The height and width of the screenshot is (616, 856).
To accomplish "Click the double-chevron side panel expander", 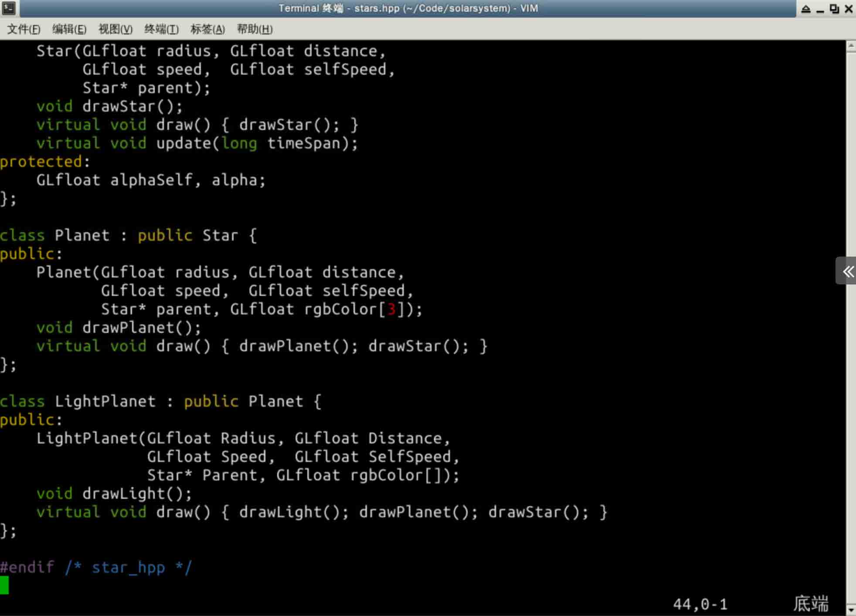I will [847, 271].
